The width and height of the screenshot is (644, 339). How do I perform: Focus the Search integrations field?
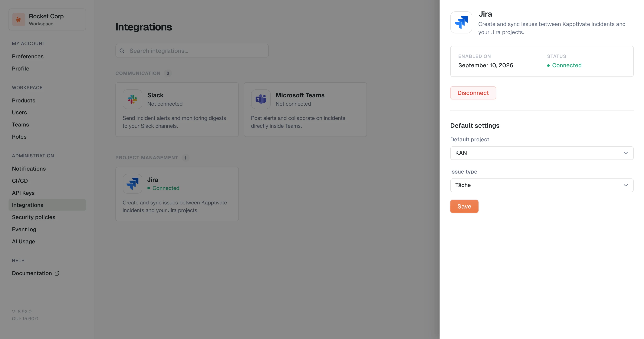[x=192, y=51]
